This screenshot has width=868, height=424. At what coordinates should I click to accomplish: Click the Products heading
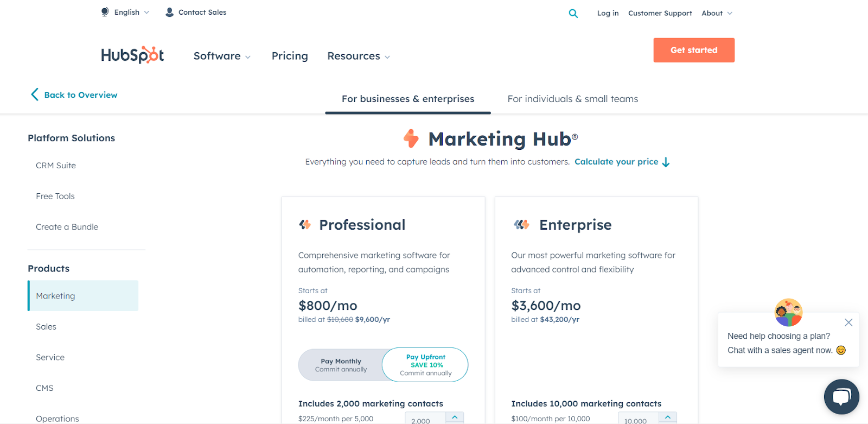click(49, 268)
